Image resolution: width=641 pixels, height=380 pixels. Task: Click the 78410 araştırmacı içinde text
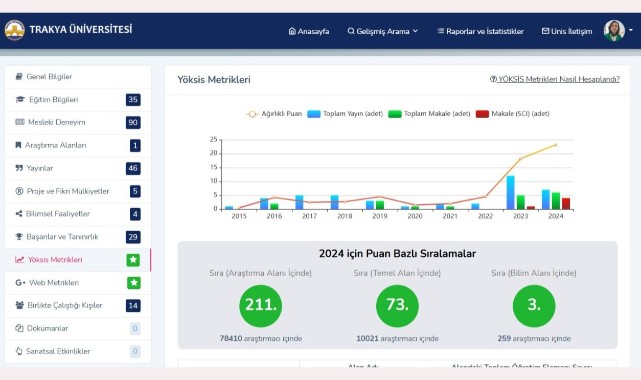[261, 338]
